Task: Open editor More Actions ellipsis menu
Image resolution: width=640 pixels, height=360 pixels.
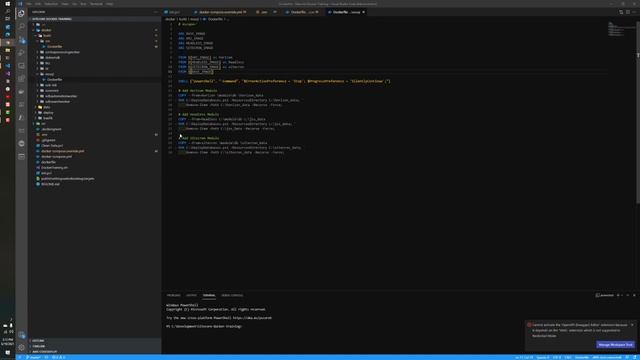Action: [x=634, y=12]
